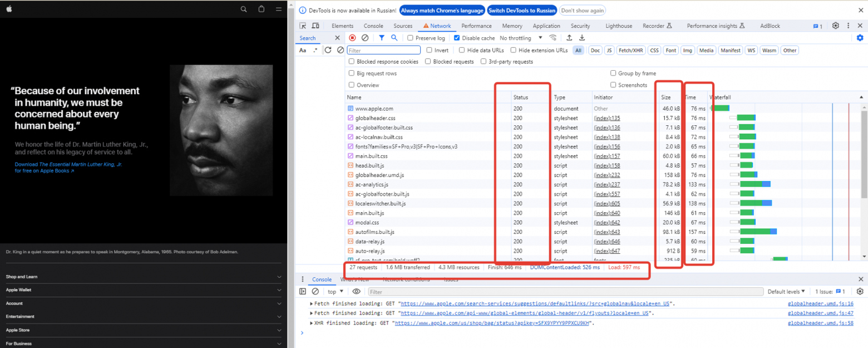Click the red record network log button

coord(352,37)
